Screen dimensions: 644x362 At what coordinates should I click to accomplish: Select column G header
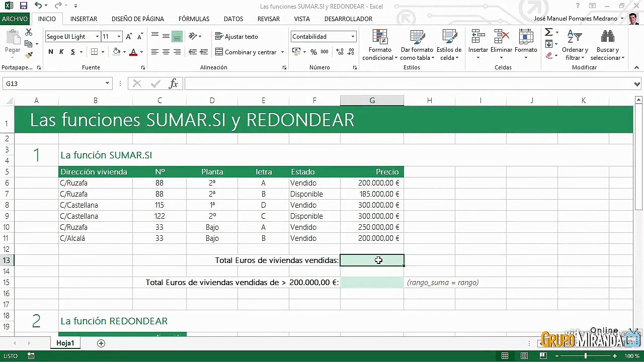(x=372, y=101)
